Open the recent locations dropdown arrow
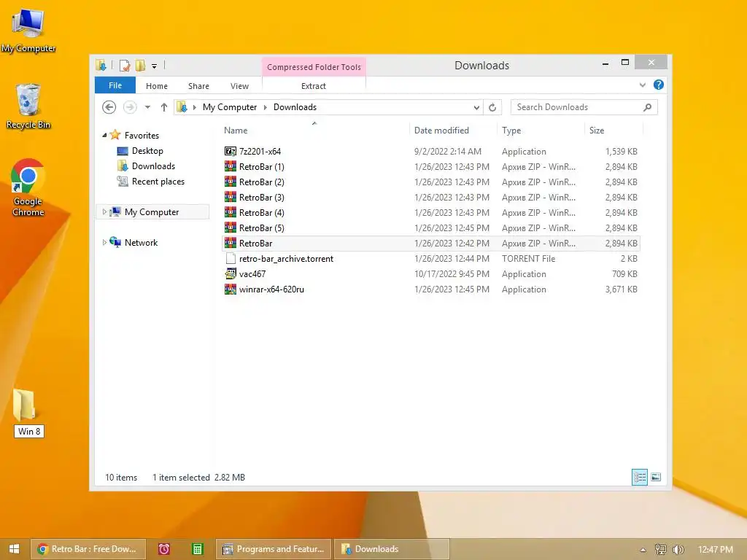Viewport: 747px width, 560px height. [147, 107]
